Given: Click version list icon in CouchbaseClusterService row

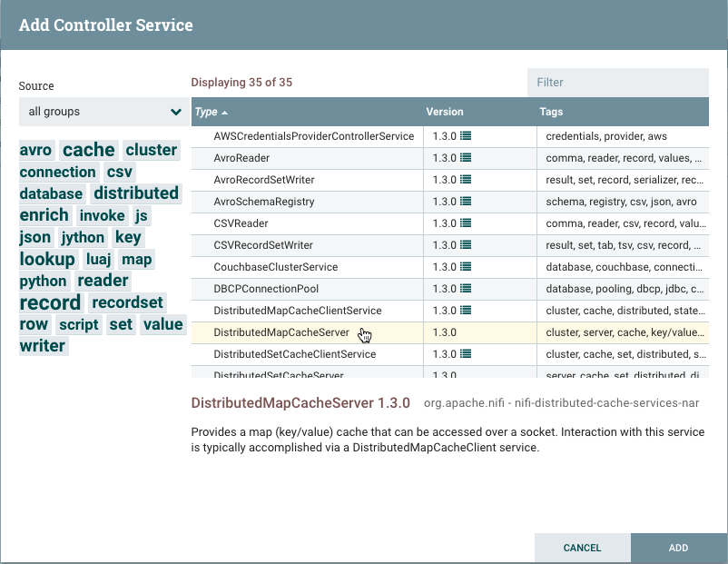Looking at the screenshot, I should (x=466, y=267).
